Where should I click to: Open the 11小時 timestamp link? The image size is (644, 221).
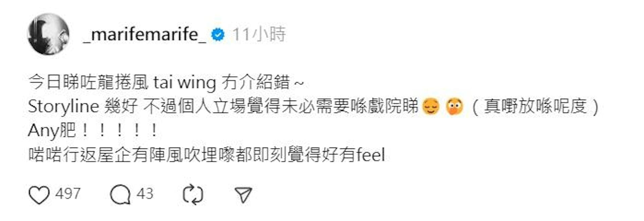point(259,34)
